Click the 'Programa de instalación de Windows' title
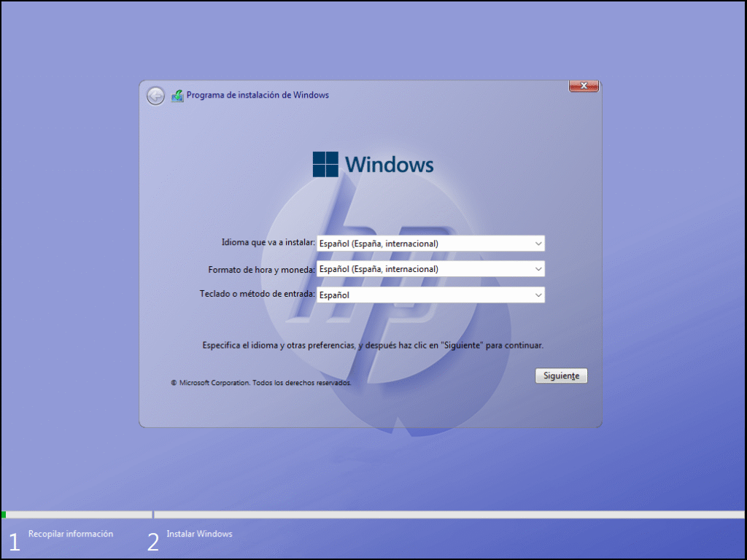The width and height of the screenshot is (747, 560). tap(258, 96)
